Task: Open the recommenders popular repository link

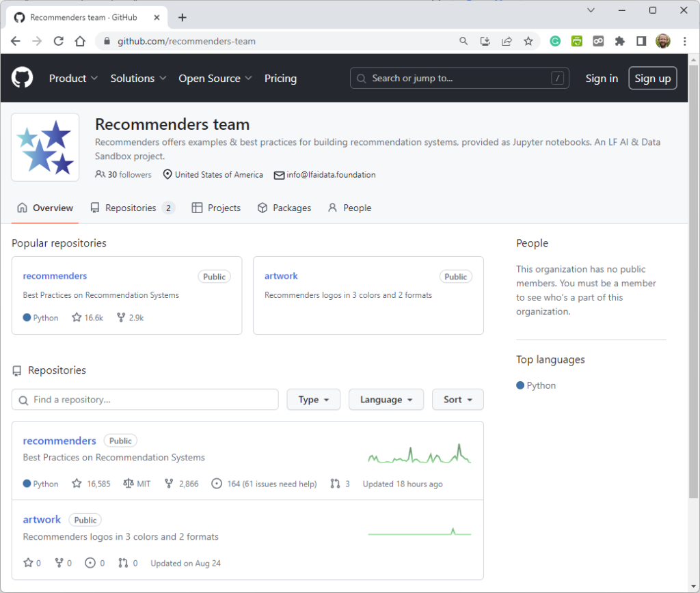Action: [55, 276]
